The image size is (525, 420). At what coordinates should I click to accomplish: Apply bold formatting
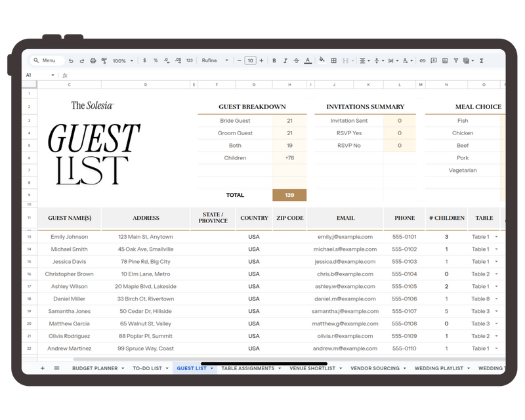pos(274,60)
